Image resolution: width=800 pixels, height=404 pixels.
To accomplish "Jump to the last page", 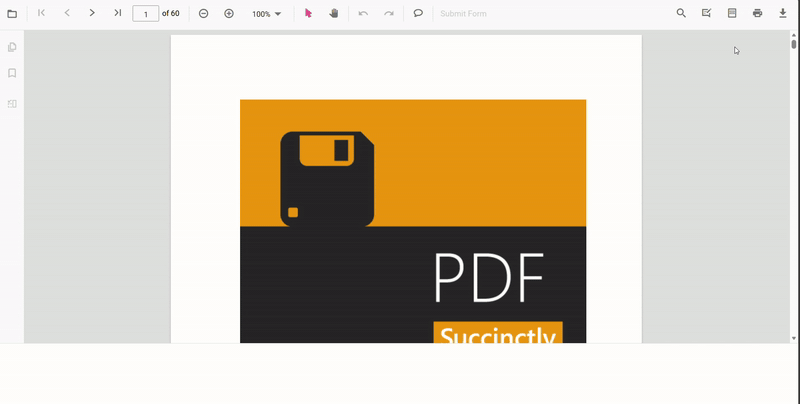I will coord(117,14).
